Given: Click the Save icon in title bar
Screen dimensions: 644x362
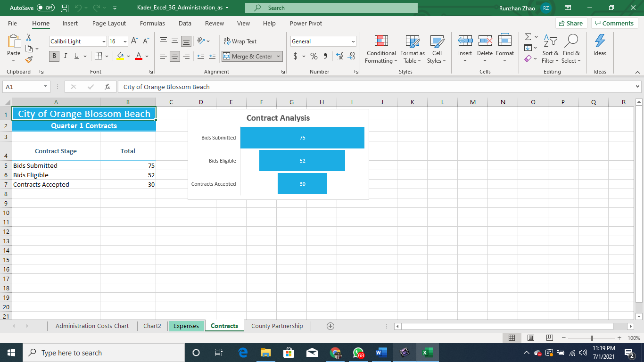Looking at the screenshot, I should [65, 8].
